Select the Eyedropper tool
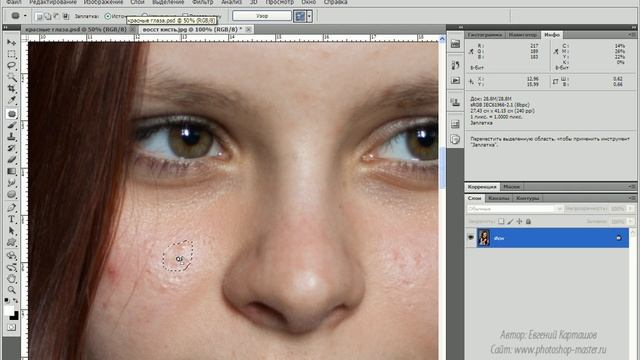The width and height of the screenshot is (640, 360). 11,100
